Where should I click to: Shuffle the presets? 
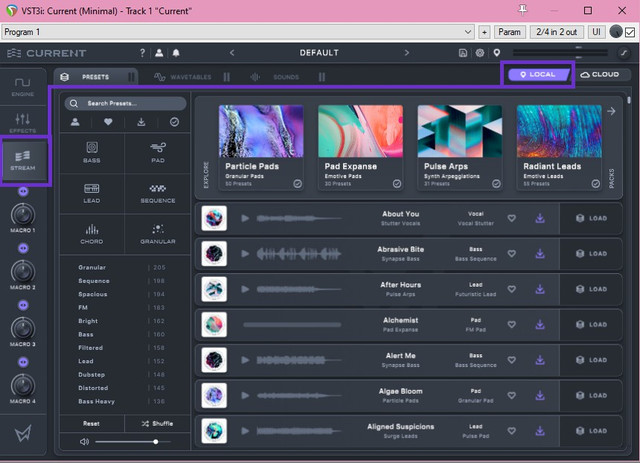click(158, 424)
